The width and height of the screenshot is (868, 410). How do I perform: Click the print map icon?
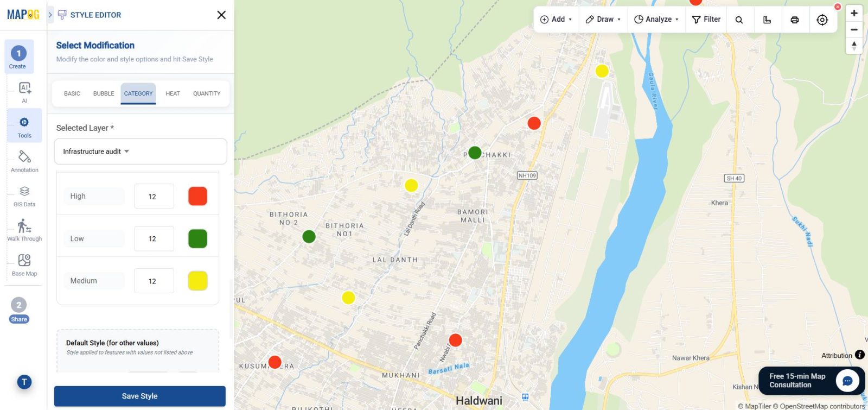coord(795,20)
